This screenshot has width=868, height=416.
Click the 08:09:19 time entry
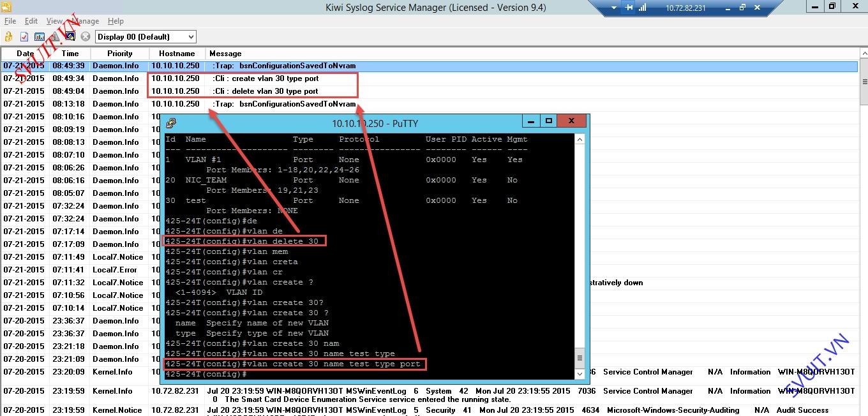click(x=68, y=130)
